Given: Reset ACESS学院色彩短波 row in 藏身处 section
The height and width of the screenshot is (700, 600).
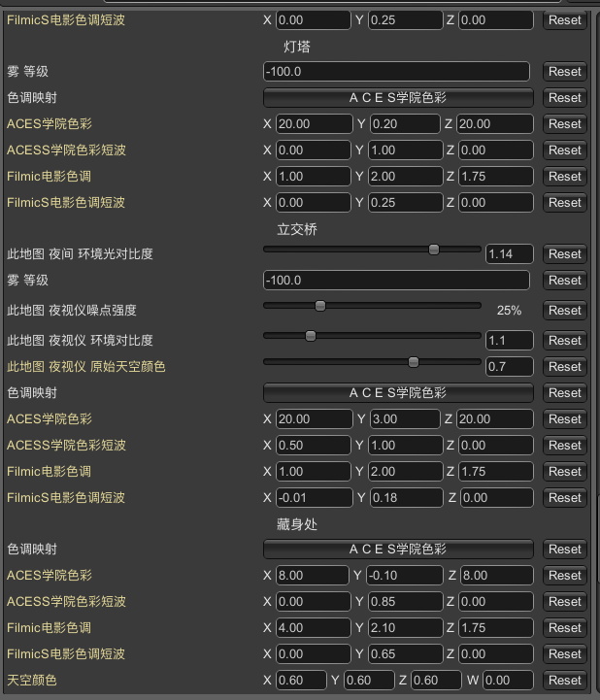Looking at the screenshot, I should pyautogui.click(x=565, y=601).
